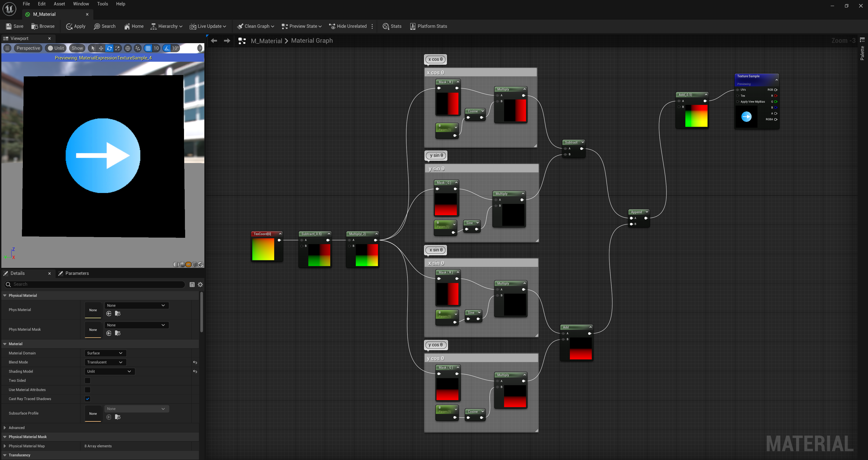This screenshot has height=460, width=868.
Task: Navigate back with the left arrow icon
Action: click(x=214, y=41)
